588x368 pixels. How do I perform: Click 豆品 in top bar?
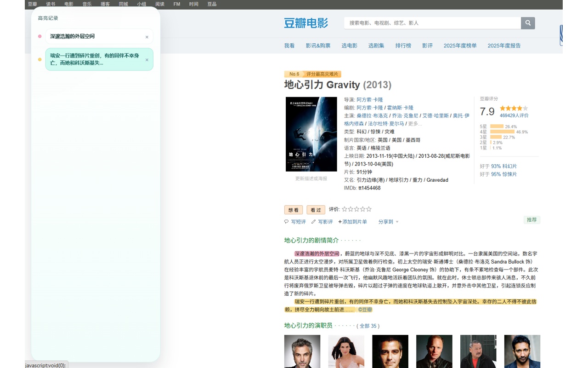(x=212, y=4)
